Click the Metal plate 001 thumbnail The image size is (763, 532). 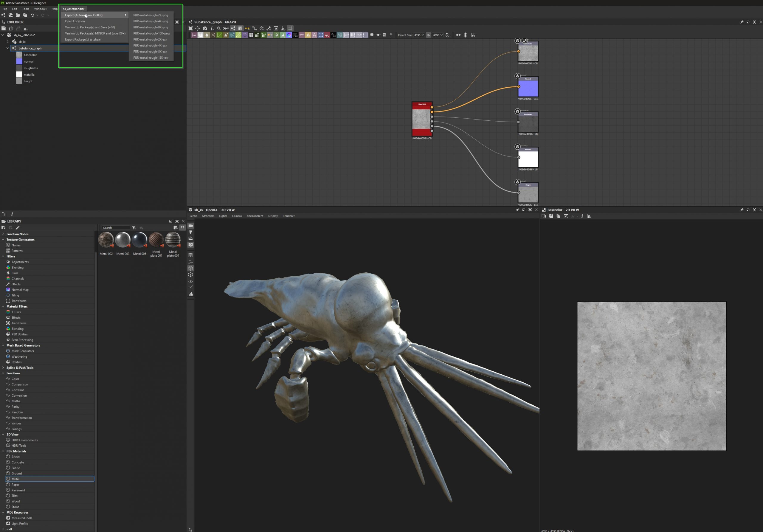(156, 240)
